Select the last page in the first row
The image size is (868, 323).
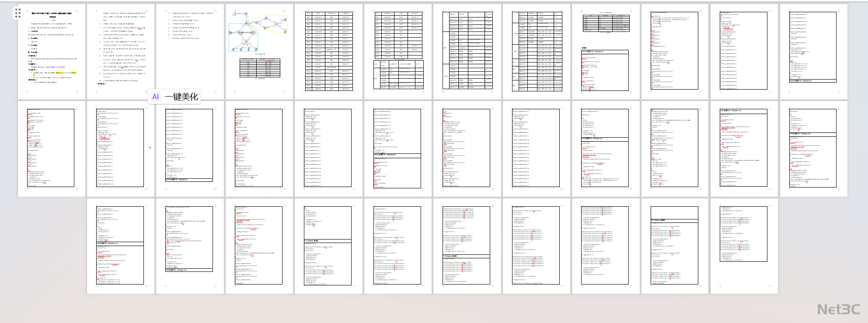pyautogui.click(x=813, y=52)
